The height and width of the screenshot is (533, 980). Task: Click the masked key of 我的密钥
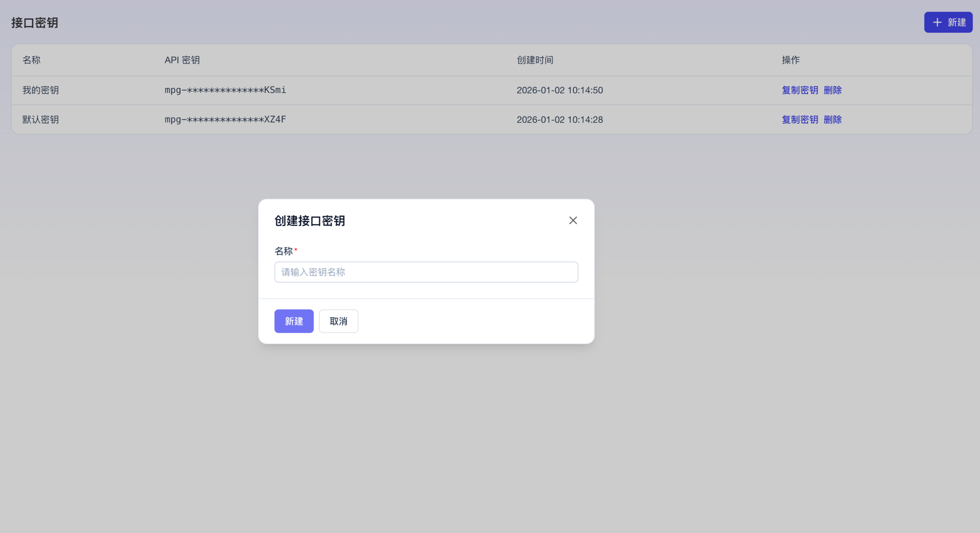(225, 90)
